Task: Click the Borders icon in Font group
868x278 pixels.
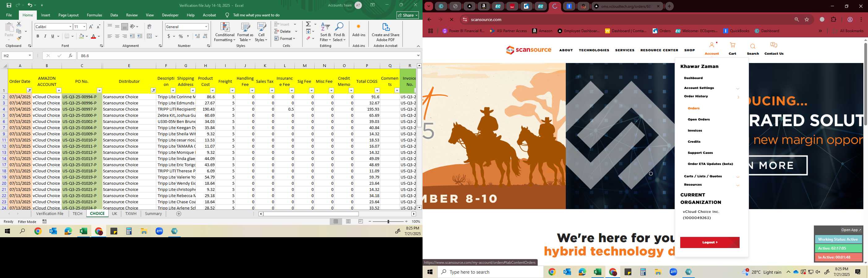Action: pos(67,36)
